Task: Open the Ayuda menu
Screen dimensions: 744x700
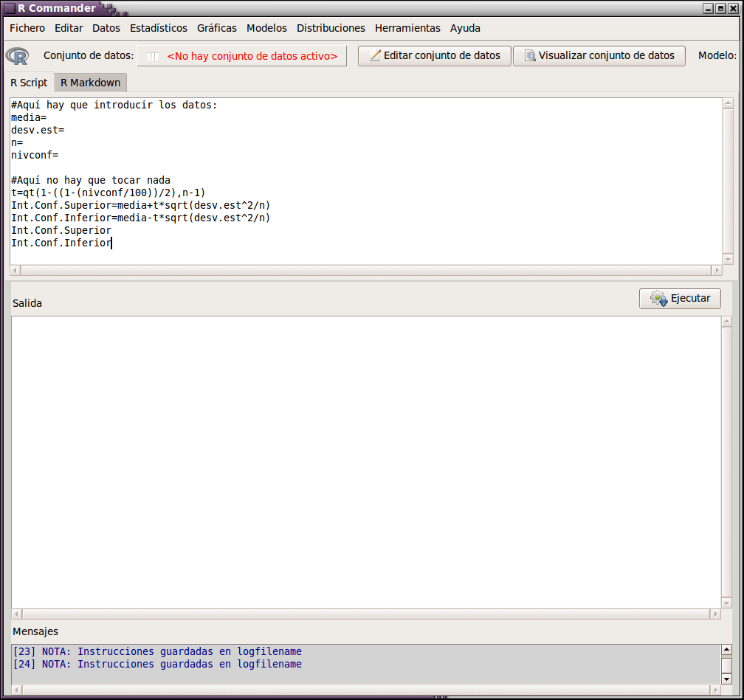Action: pos(465,28)
